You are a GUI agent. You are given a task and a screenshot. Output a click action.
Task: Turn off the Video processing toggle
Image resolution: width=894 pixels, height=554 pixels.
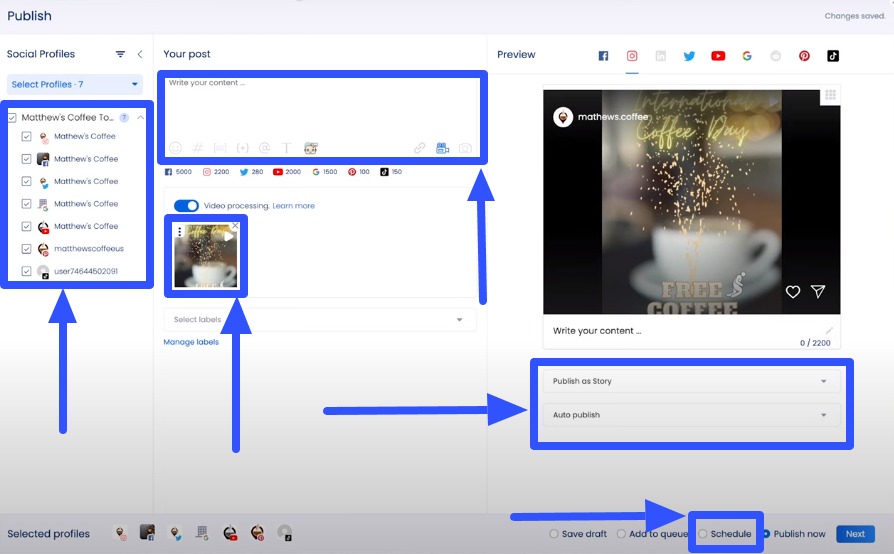coord(186,206)
